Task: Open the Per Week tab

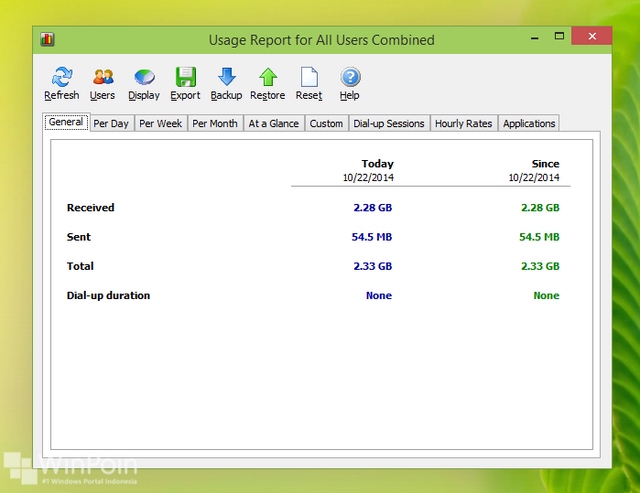Action: click(160, 124)
